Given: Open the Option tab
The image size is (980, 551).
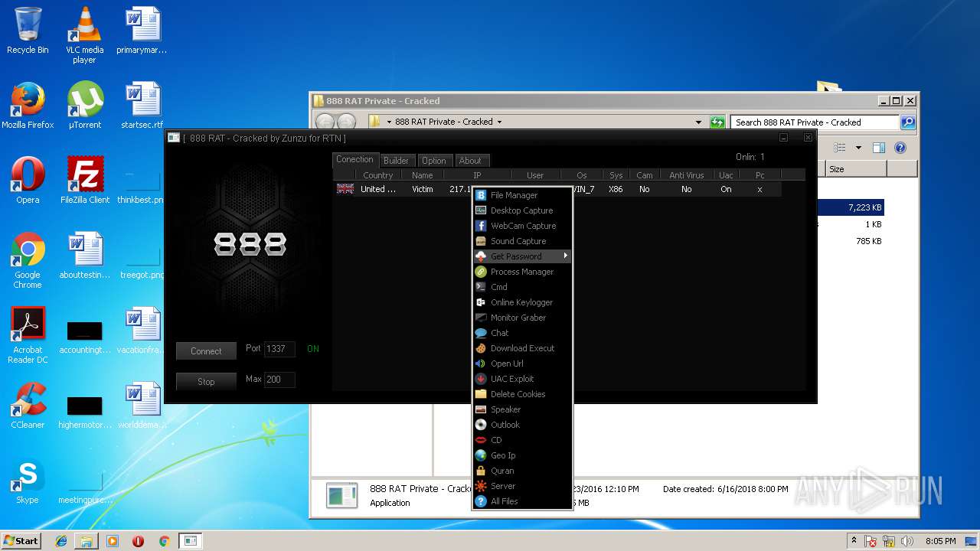Looking at the screenshot, I should coord(433,161).
